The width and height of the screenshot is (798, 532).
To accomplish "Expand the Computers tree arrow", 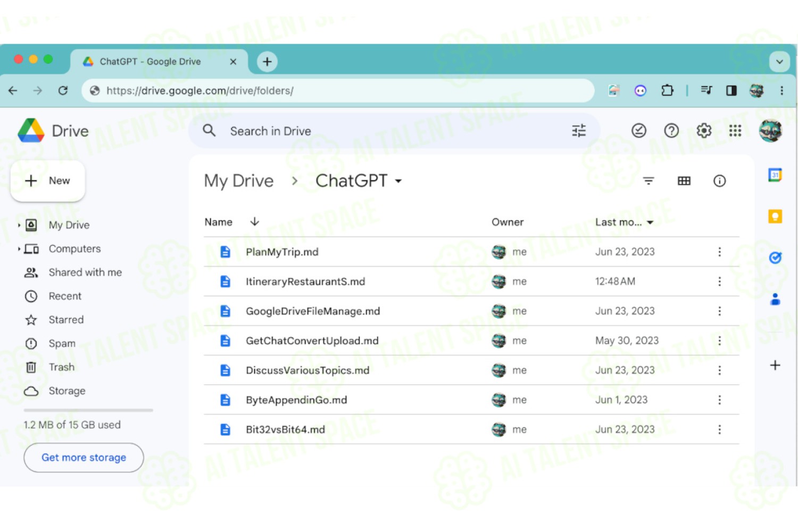I will click(x=19, y=248).
